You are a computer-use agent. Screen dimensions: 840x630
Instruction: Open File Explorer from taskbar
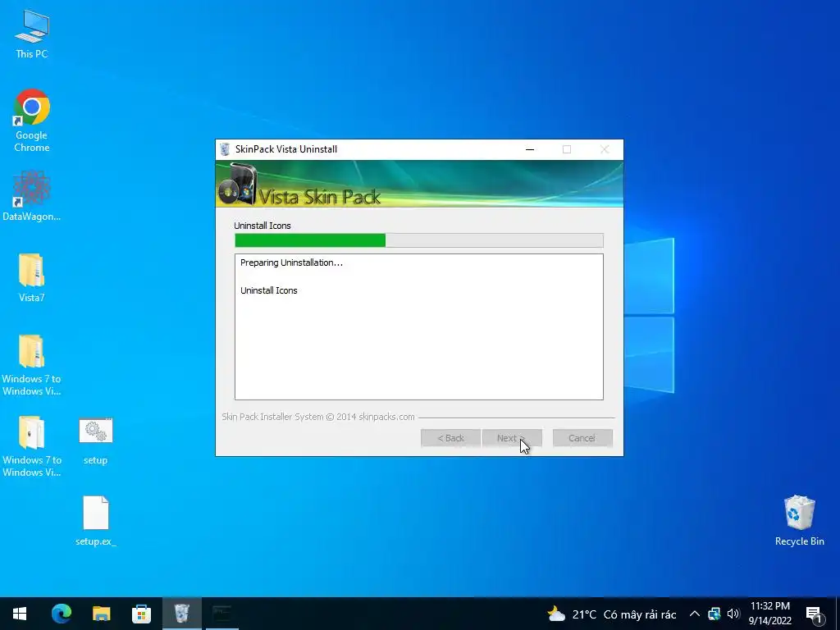pyautogui.click(x=101, y=614)
